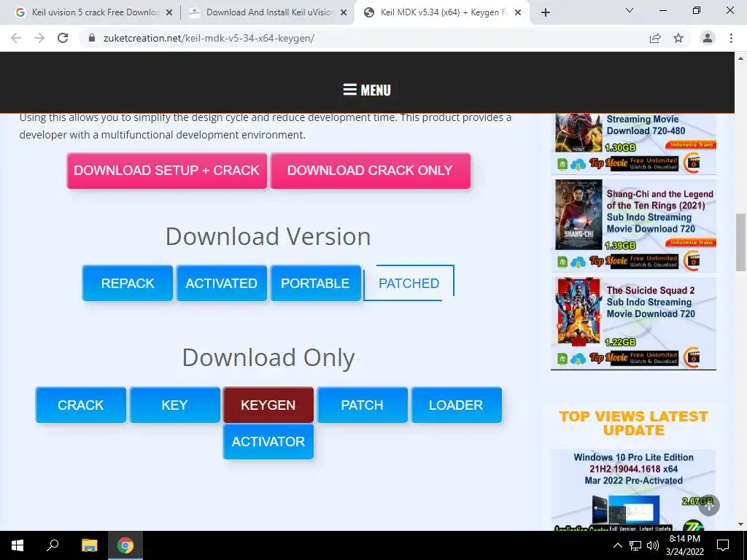
Task: Open the site MENU hamburger
Action: point(367,90)
